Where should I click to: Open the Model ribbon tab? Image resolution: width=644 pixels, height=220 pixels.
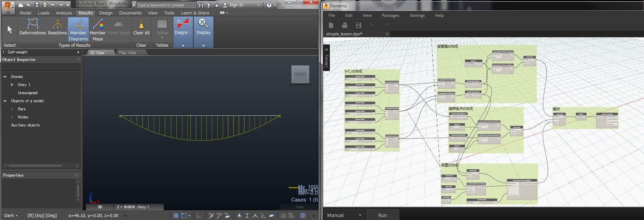25,13
